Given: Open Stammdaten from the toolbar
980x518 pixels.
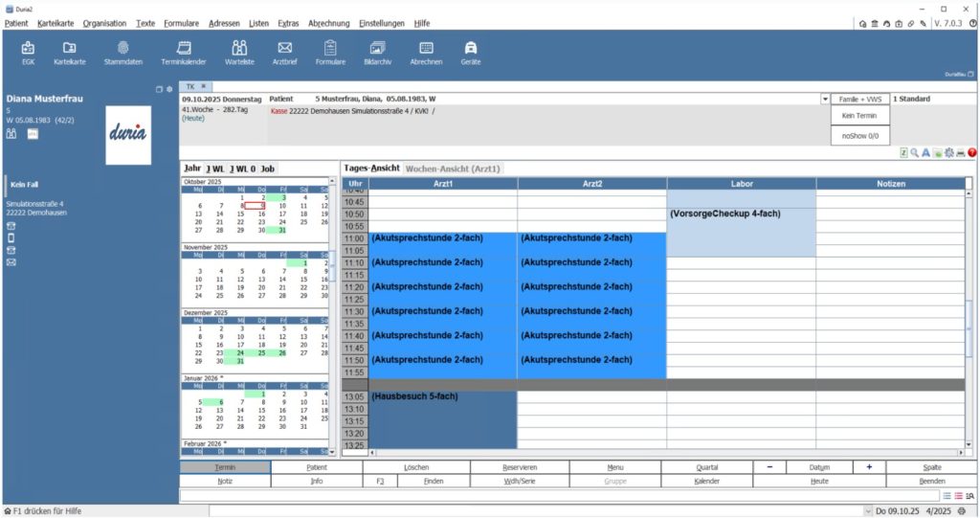Looking at the screenshot, I should (123, 53).
